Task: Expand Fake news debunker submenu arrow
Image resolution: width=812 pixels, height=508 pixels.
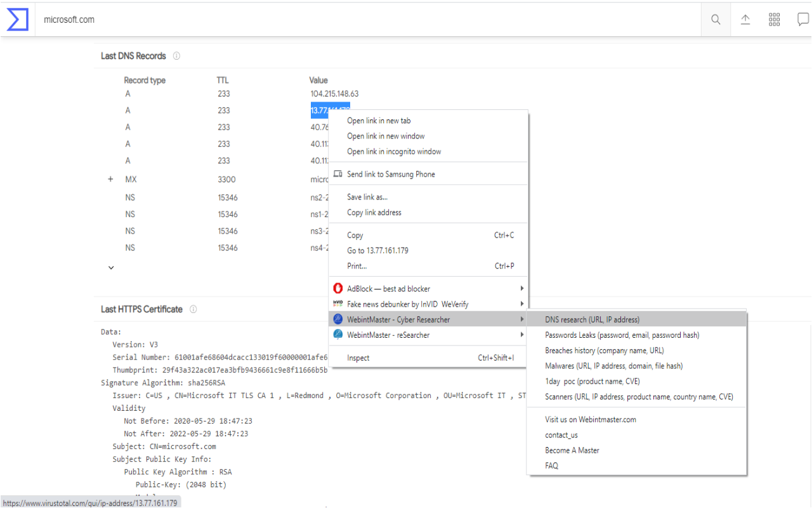Action: pos(522,304)
